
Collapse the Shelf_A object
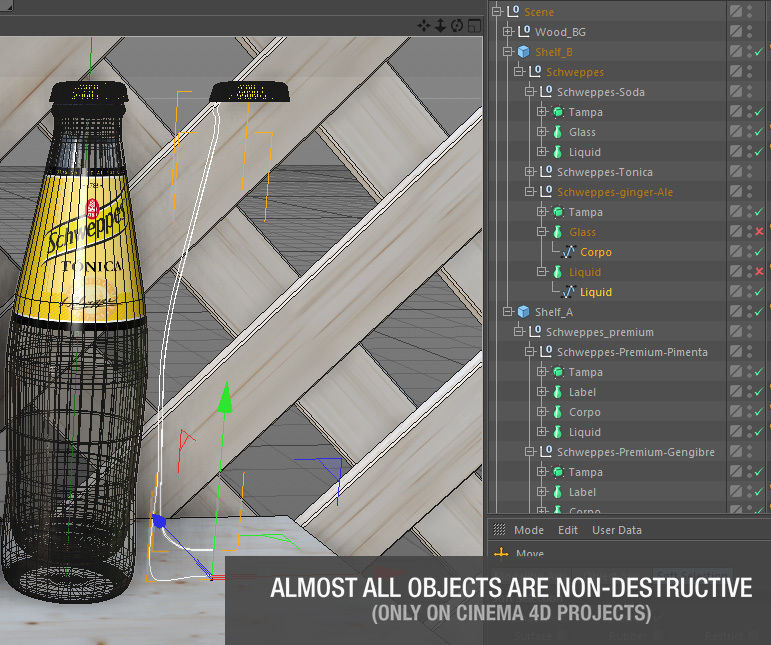508,312
